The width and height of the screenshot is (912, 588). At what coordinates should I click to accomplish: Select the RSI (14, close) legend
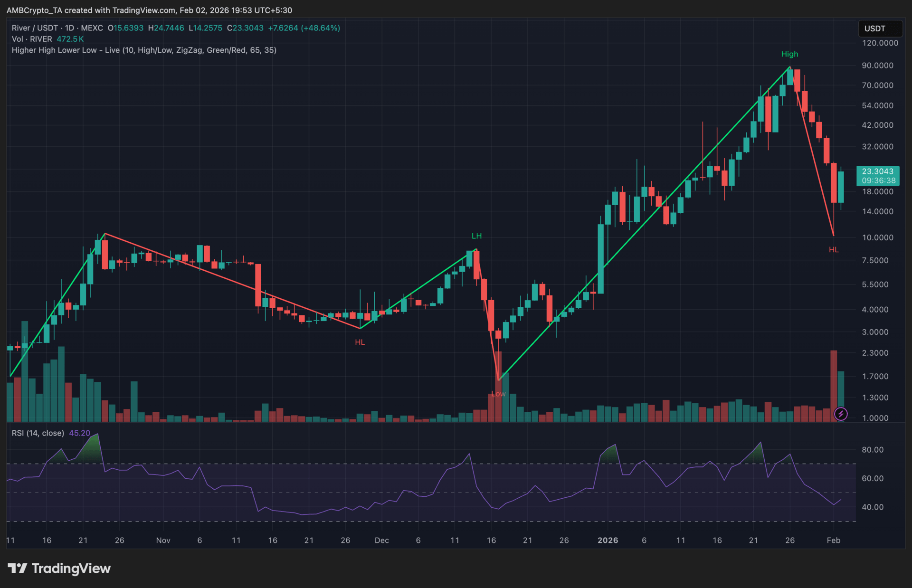pyautogui.click(x=38, y=433)
